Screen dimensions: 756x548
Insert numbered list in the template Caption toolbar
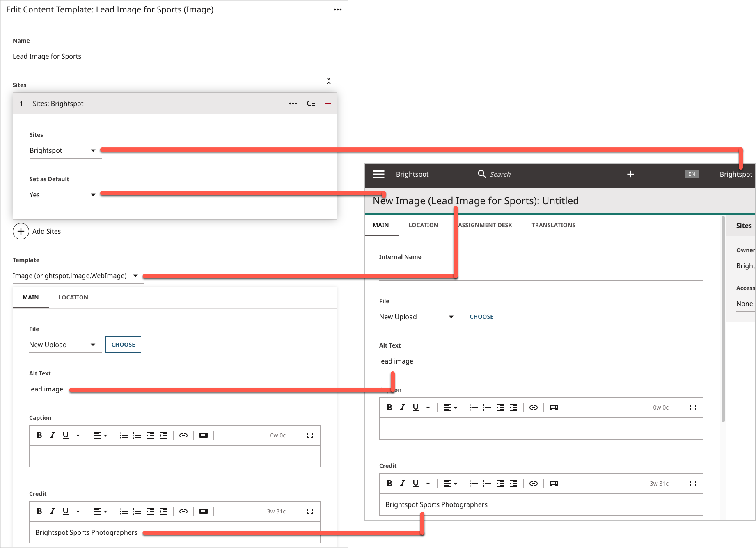tap(137, 435)
